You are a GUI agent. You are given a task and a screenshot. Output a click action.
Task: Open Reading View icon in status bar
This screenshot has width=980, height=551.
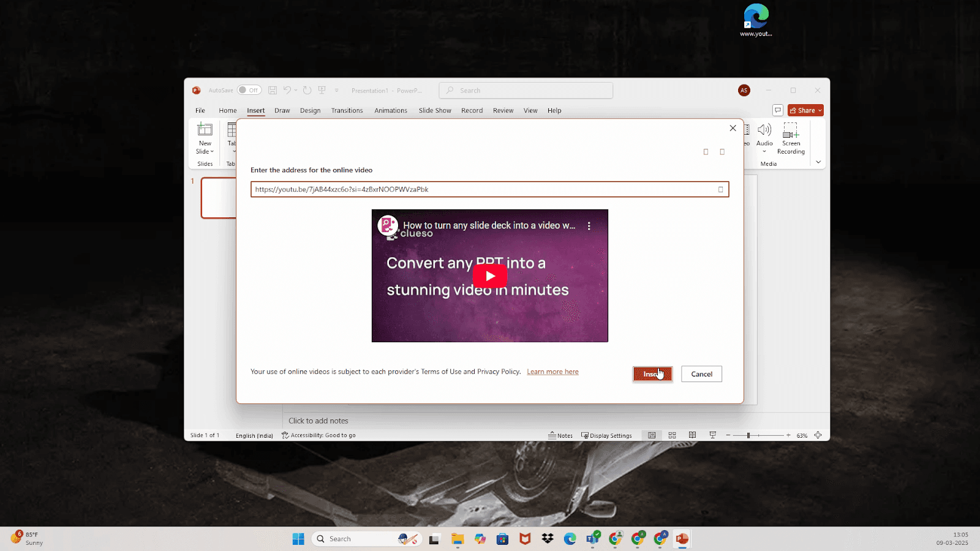692,435
